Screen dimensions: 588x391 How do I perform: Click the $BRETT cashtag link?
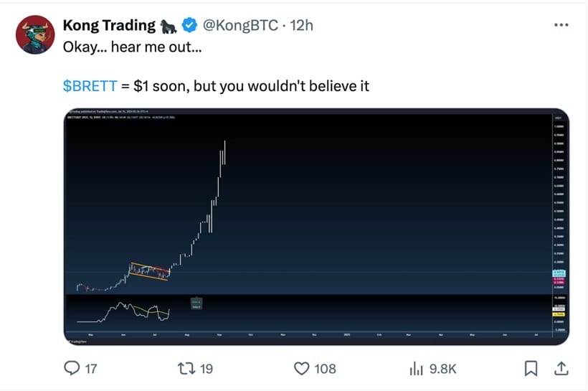tap(90, 87)
